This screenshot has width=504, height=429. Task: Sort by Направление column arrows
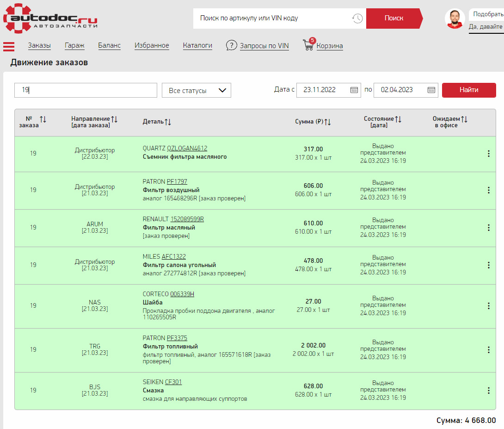[114, 119]
